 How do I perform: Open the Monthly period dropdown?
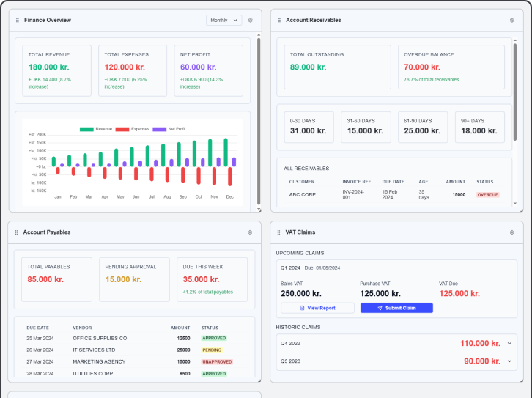coord(223,21)
